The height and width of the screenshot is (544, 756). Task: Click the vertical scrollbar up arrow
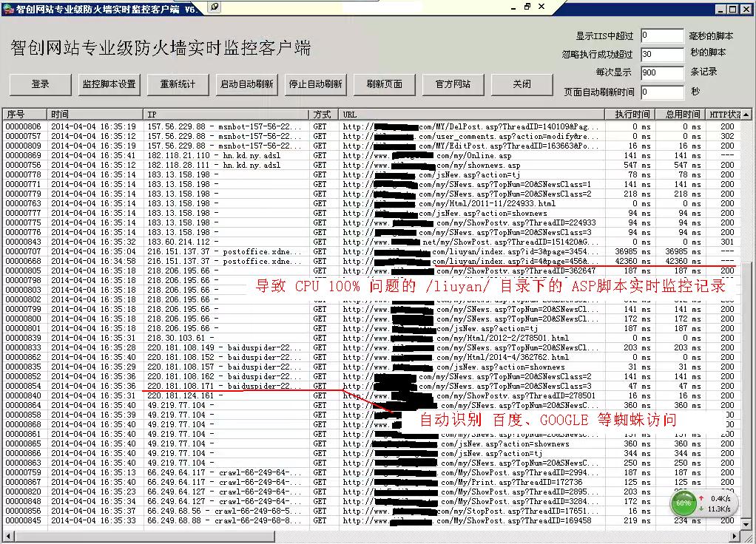pos(746,115)
